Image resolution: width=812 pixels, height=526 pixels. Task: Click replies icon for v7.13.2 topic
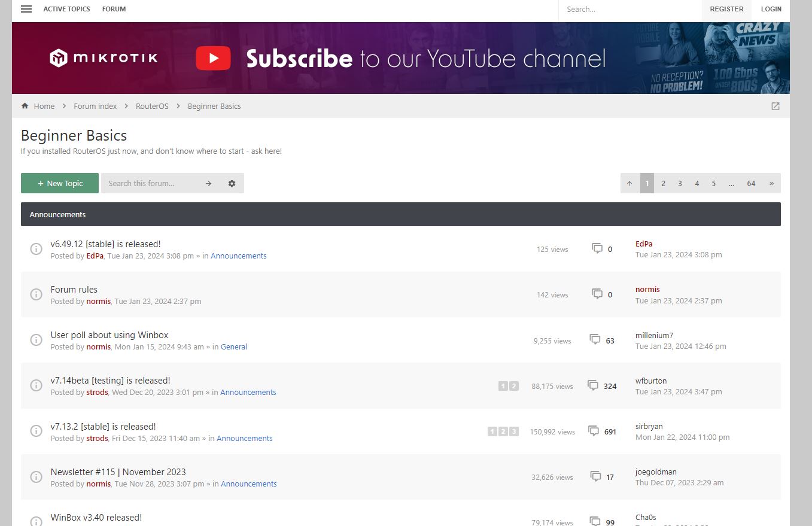pyautogui.click(x=594, y=431)
